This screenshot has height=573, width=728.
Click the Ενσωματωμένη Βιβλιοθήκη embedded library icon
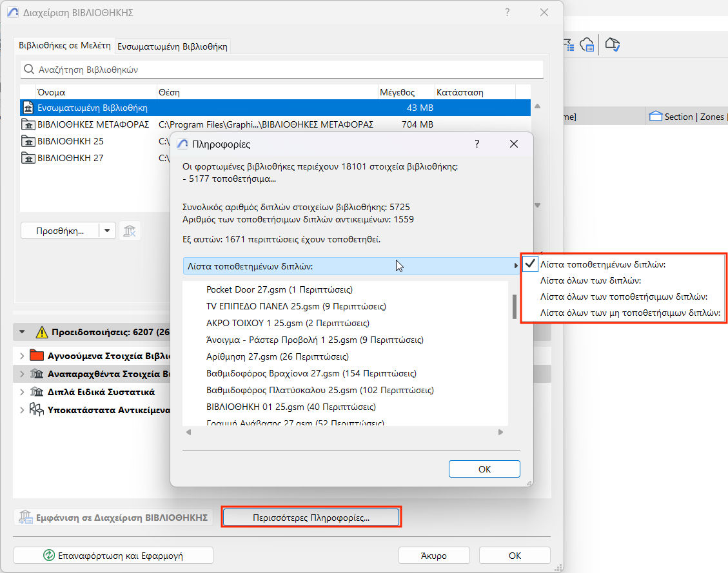point(28,108)
